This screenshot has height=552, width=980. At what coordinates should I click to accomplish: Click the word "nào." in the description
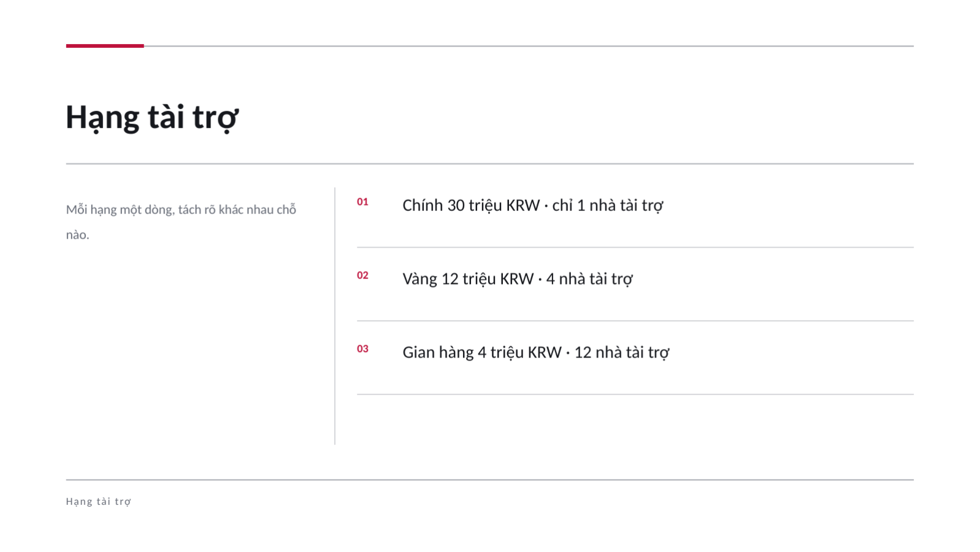78,235
